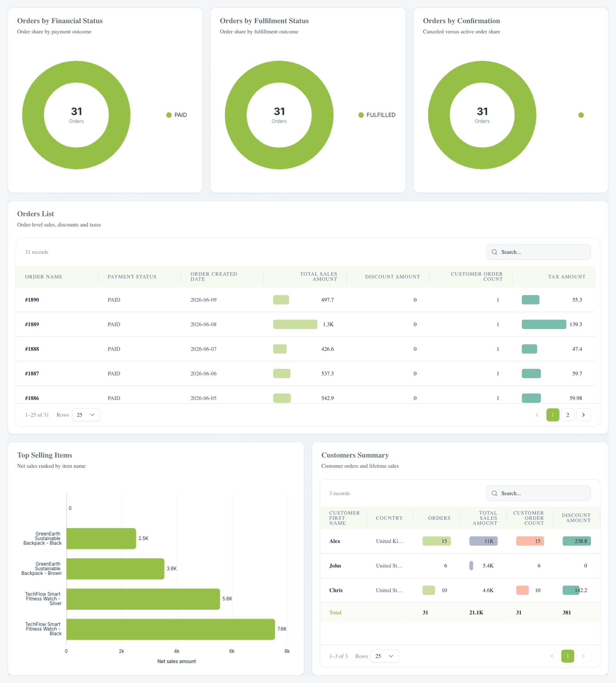Select page 1 in Customers Summary

coord(568,656)
